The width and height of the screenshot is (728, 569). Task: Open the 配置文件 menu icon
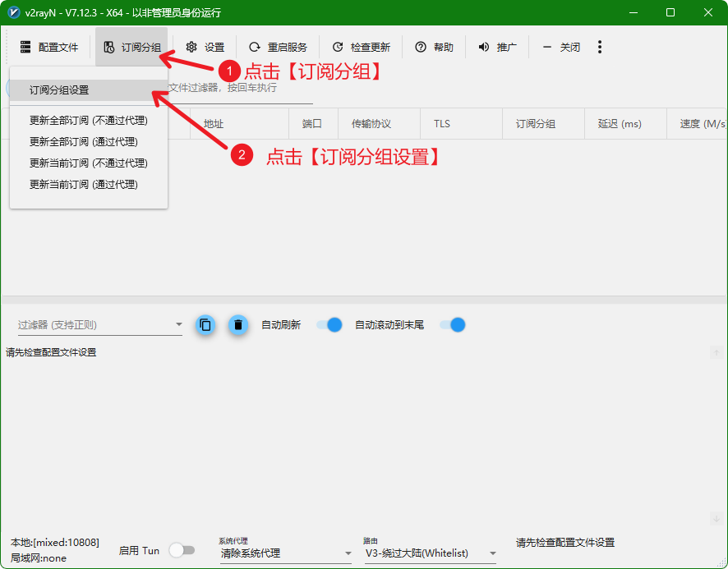pyautogui.click(x=25, y=47)
